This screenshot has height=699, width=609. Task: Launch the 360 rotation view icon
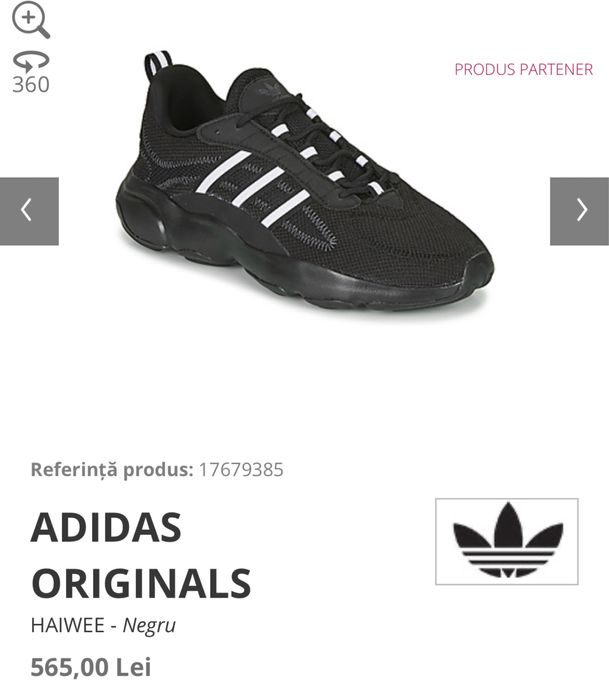[31, 62]
